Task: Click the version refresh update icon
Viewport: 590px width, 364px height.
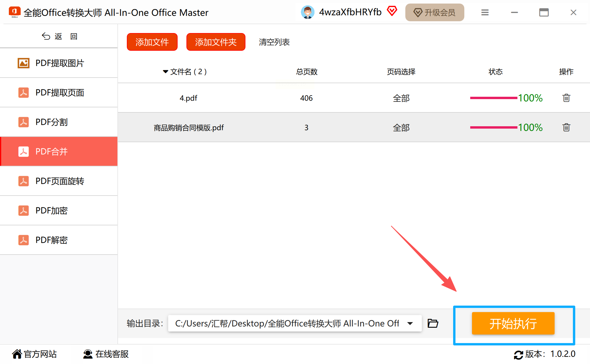Action: pos(518,354)
